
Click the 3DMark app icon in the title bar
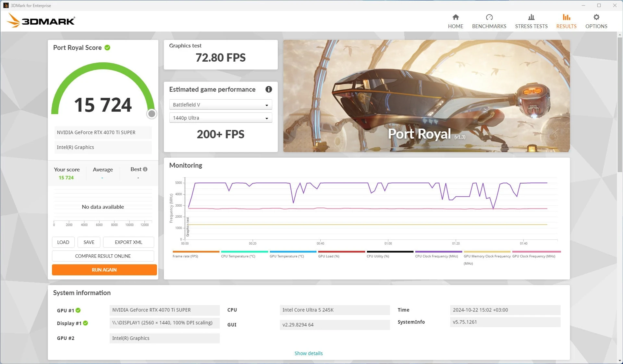pyautogui.click(x=6, y=5)
